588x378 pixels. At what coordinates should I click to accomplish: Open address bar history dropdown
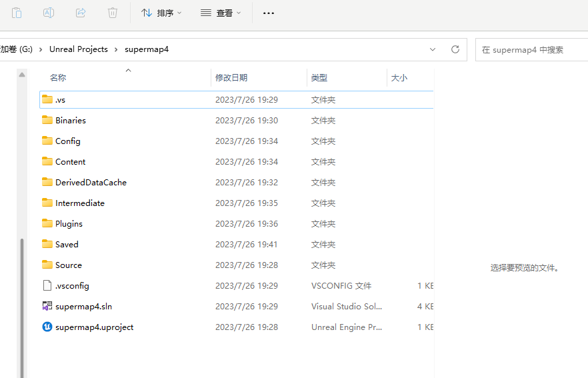tap(433, 49)
